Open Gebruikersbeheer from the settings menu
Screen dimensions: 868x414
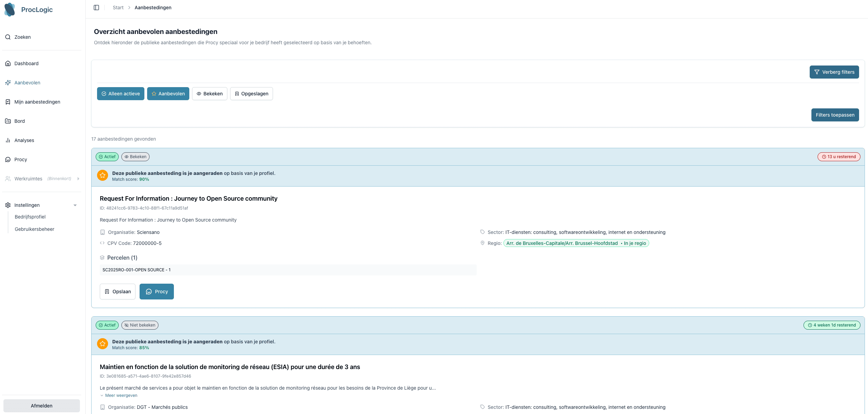(34, 229)
